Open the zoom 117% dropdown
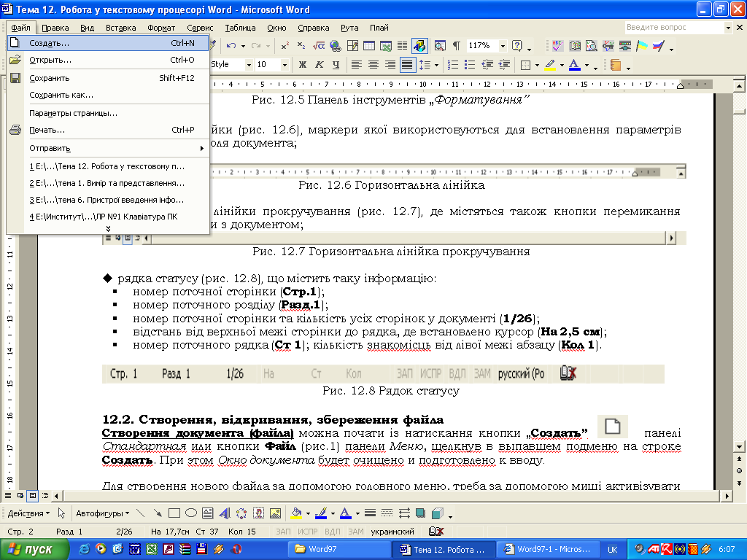Screen dimensions: 747x560 (x=503, y=46)
